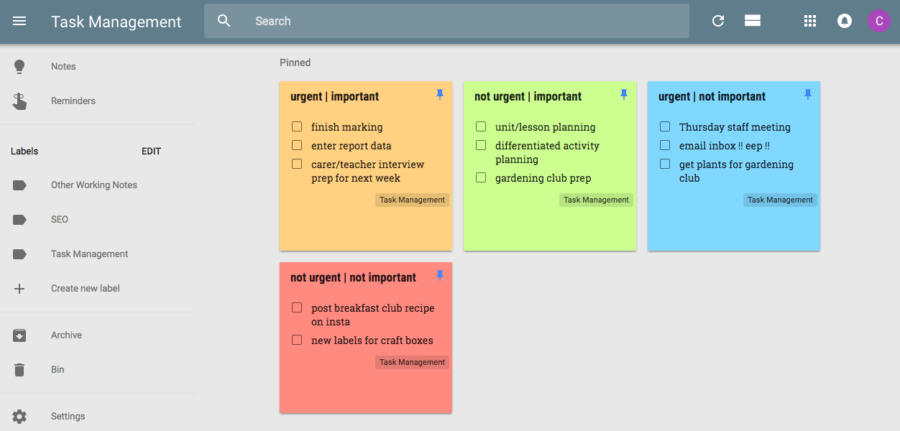This screenshot has width=900, height=431.
Task: Check new labels for craft boxes
Action: (297, 340)
